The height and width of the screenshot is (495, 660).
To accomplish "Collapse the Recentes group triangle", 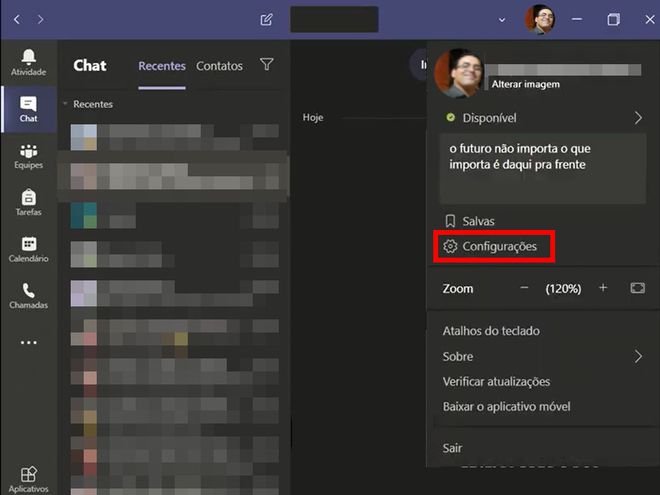I will point(65,104).
